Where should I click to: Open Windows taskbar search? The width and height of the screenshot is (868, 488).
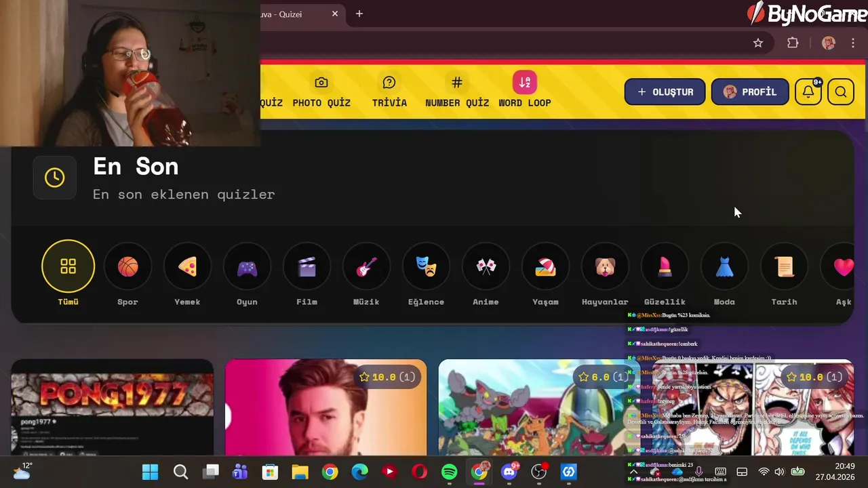180,472
